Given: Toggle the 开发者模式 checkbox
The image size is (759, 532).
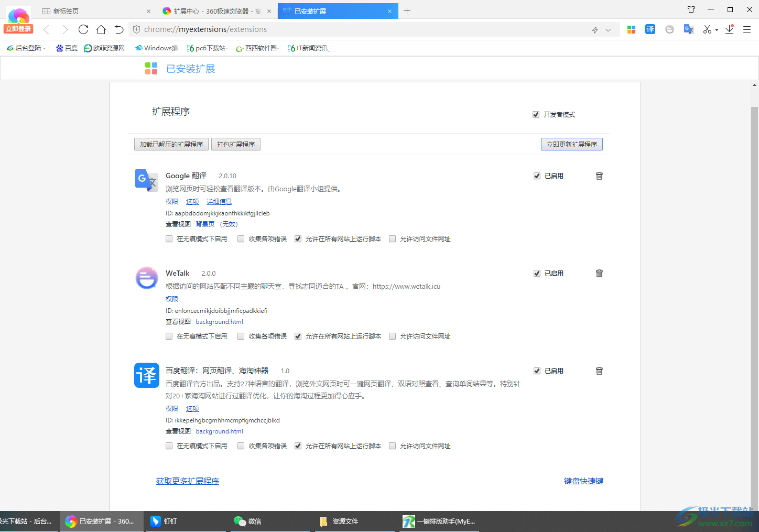Looking at the screenshot, I should [x=536, y=115].
